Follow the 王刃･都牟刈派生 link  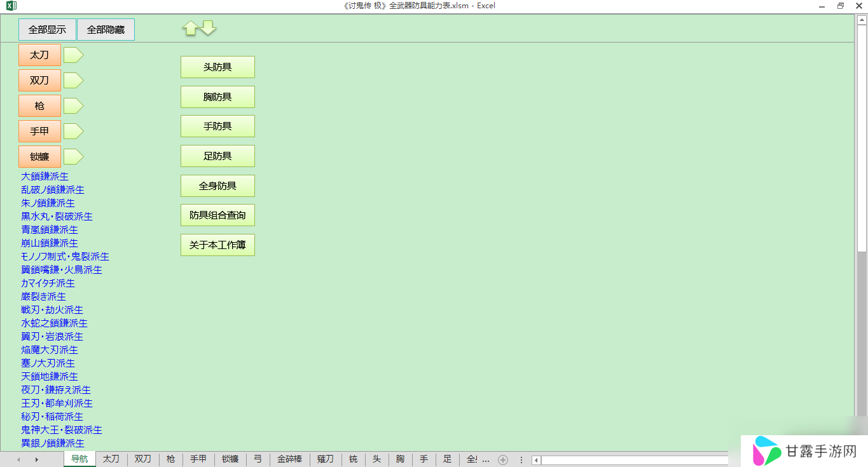[x=57, y=403]
